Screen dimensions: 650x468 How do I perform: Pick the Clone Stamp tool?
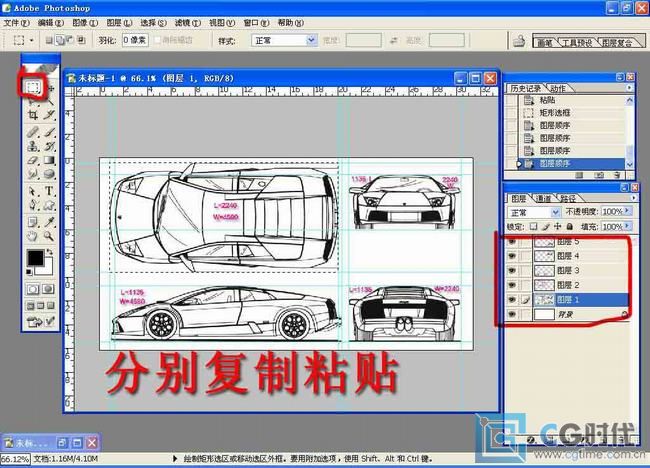click(33, 145)
